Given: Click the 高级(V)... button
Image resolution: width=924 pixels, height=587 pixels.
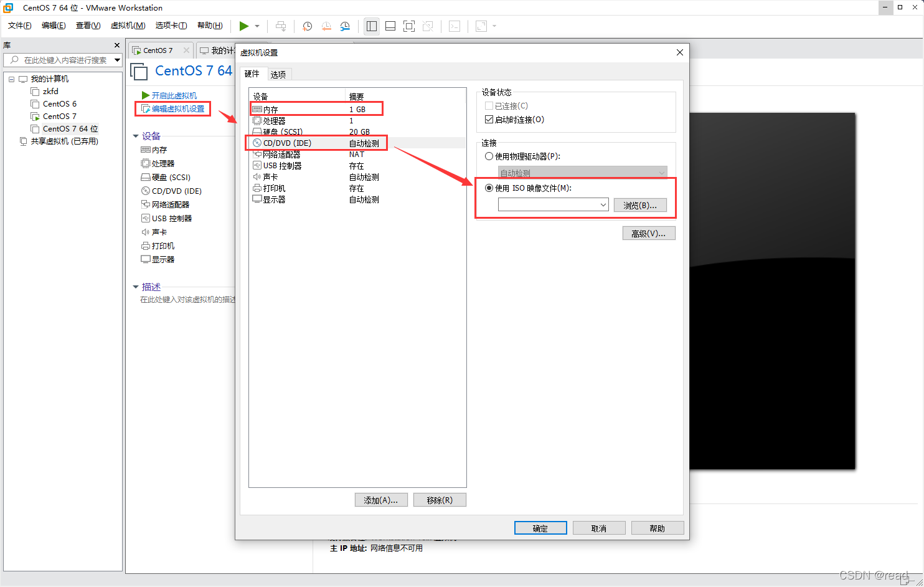Looking at the screenshot, I should [x=649, y=233].
